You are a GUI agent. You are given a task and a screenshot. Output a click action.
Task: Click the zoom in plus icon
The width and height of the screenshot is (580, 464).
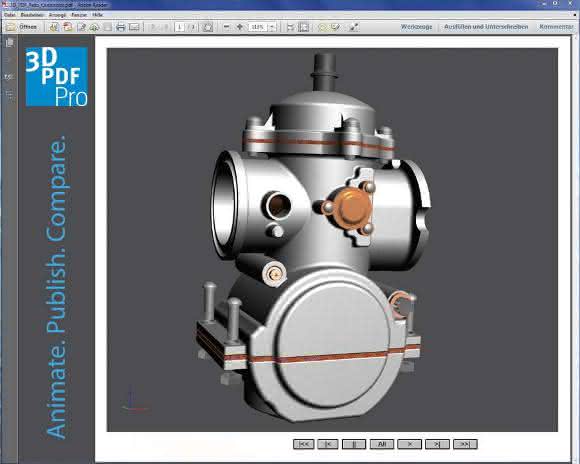coord(240,27)
